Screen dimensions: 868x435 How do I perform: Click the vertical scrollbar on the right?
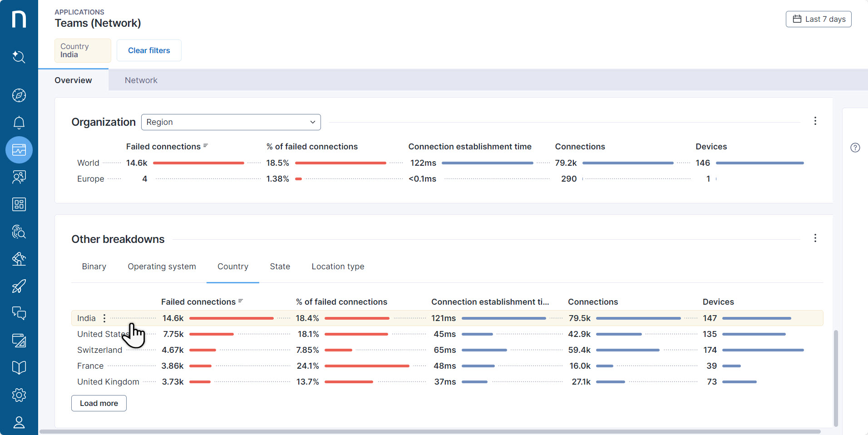(835, 377)
